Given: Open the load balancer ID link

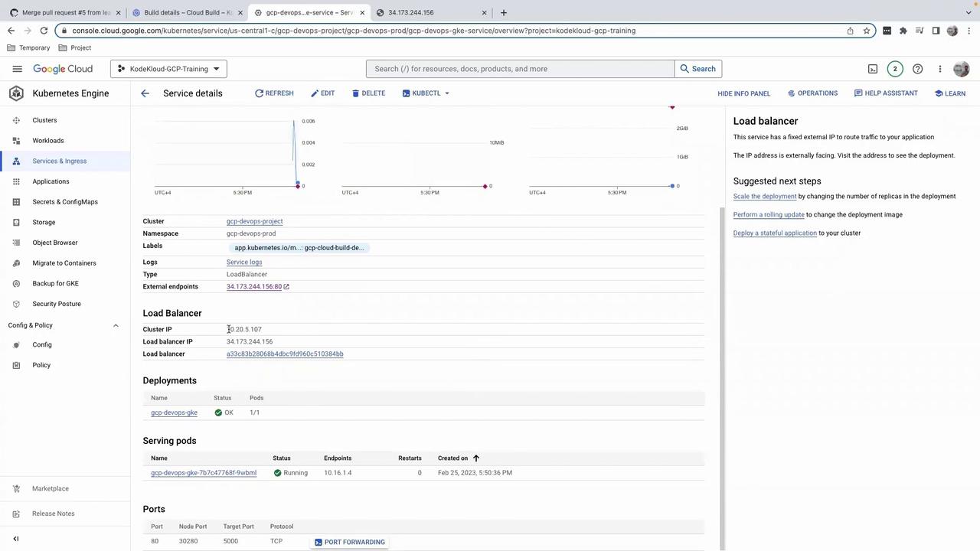Looking at the screenshot, I should [x=285, y=354].
